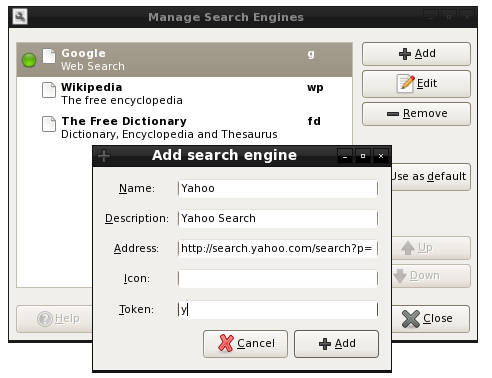Viewport: 492px width, 378px height.
Task: Click the wrench icon in Manage Search Engines title bar
Action: tap(20, 17)
